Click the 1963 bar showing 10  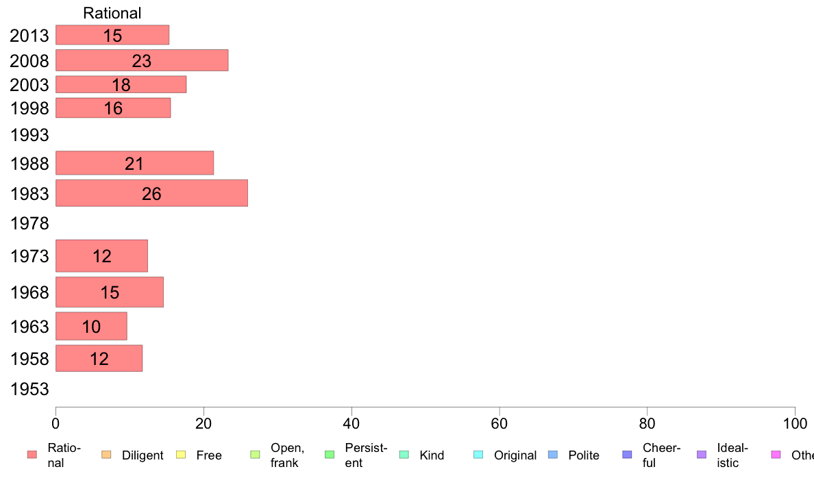coord(91,326)
